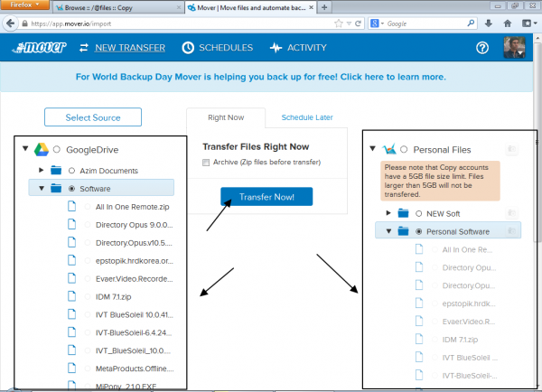Image resolution: width=542 pixels, height=392 pixels.
Task: Click the Select Source button
Action: pyautogui.click(x=93, y=117)
